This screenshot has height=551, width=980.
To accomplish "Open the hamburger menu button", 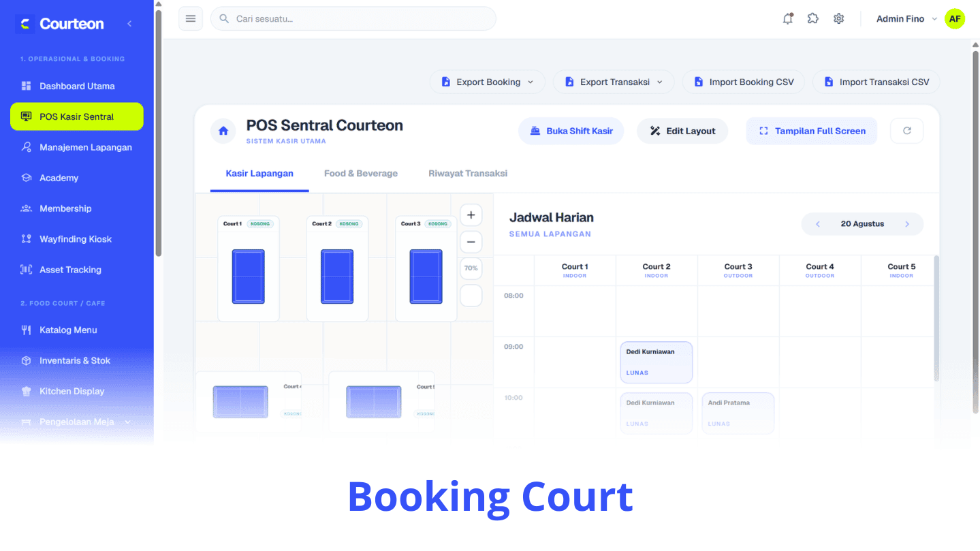I will (x=191, y=19).
